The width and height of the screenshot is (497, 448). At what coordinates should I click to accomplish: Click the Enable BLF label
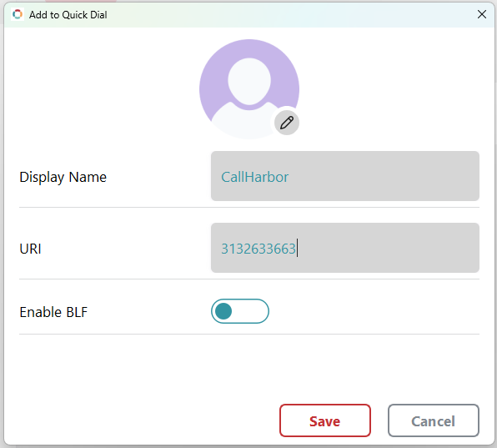tap(53, 312)
